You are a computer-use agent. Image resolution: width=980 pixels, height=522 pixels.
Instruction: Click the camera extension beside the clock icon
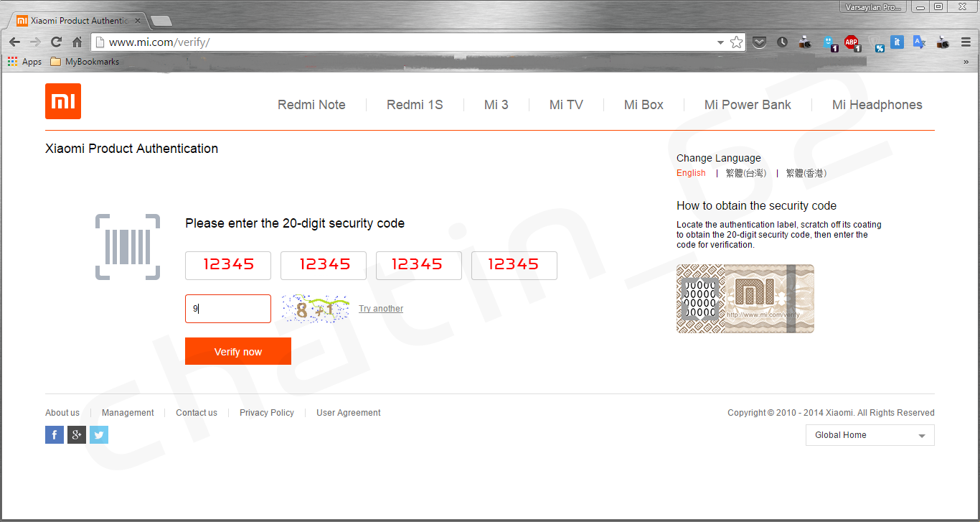pos(805,42)
